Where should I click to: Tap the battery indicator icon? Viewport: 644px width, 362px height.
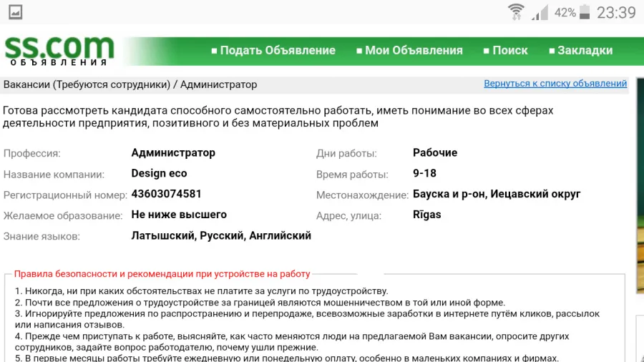(x=585, y=12)
